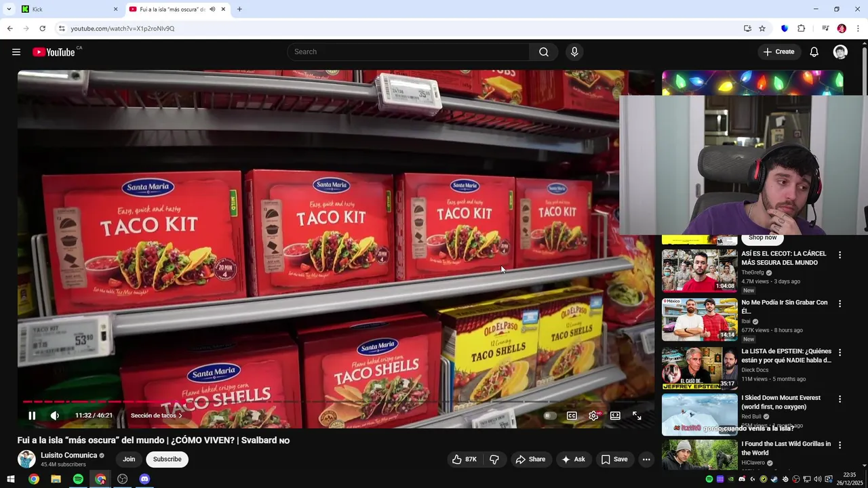Open the YouTube guide hamburger menu
Viewport: 868px width, 488px height.
coord(16,52)
